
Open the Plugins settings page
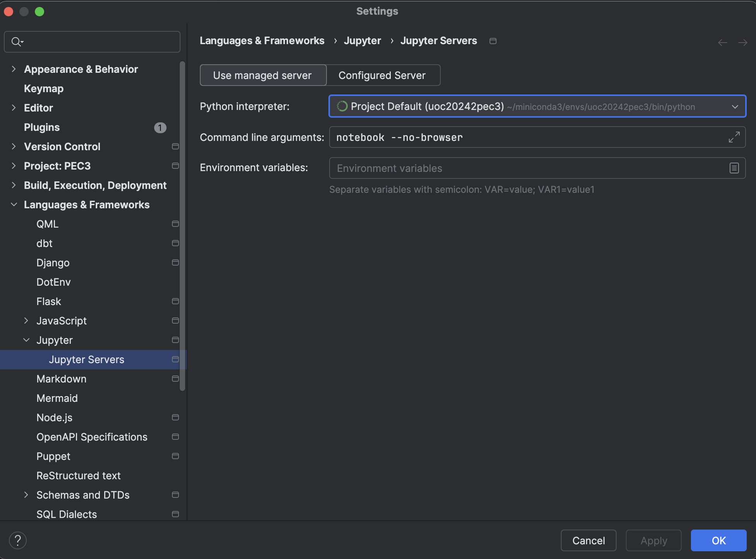pyautogui.click(x=42, y=127)
